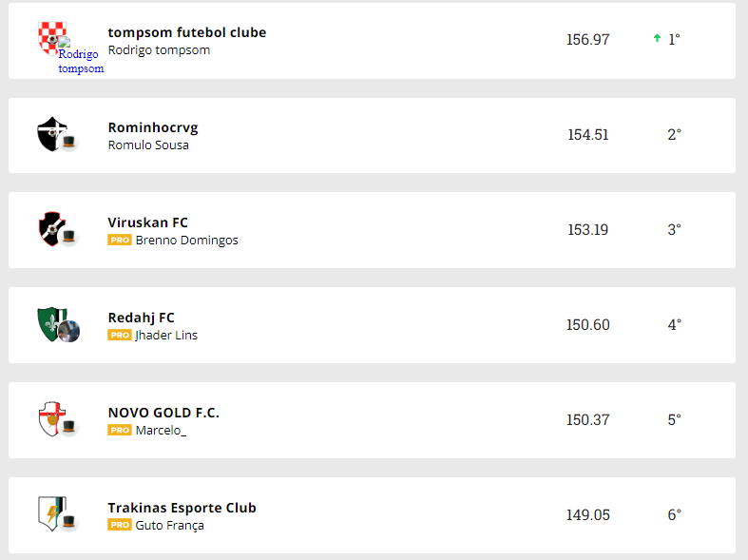The height and width of the screenshot is (560, 748).
Task: Click the Trakinas Esporte Club lightning shield
Action: (x=48, y=512)
